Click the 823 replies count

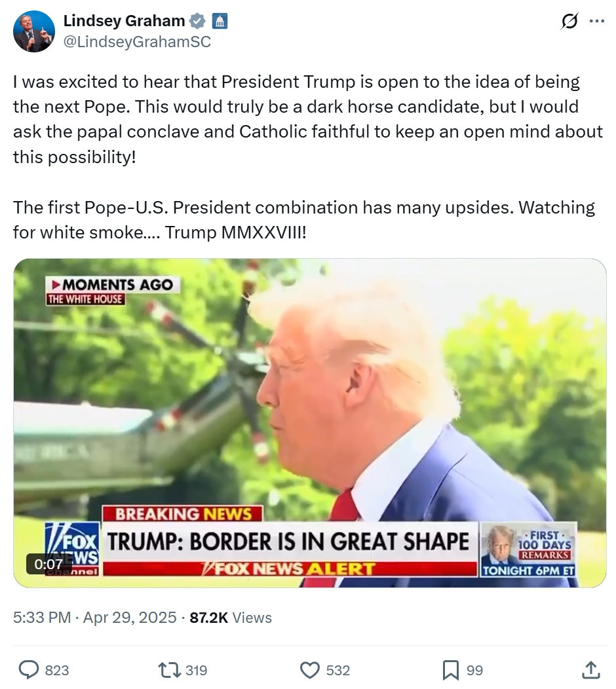[x=57, y=670]
